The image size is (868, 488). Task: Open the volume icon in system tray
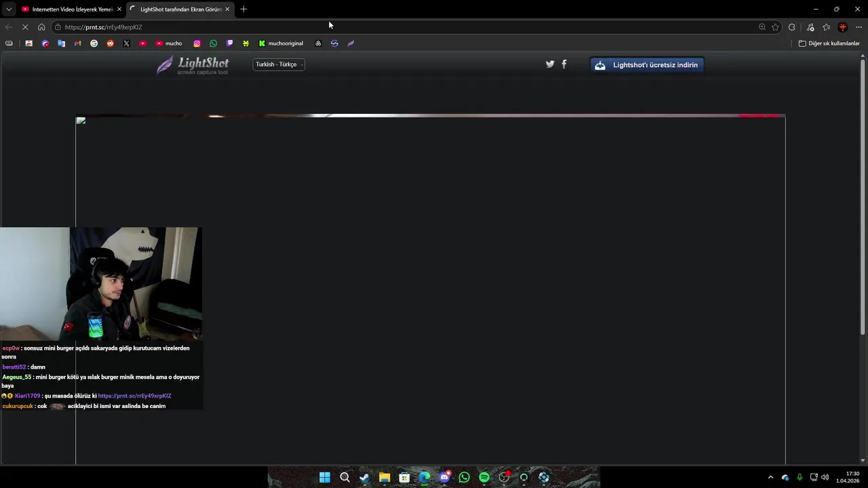(825, 477)
